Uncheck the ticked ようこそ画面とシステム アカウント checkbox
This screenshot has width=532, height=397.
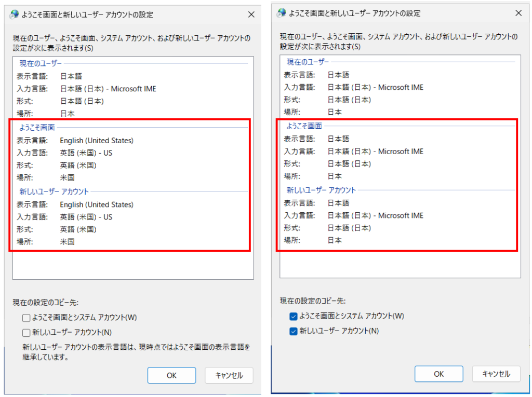tap(294, 316)
